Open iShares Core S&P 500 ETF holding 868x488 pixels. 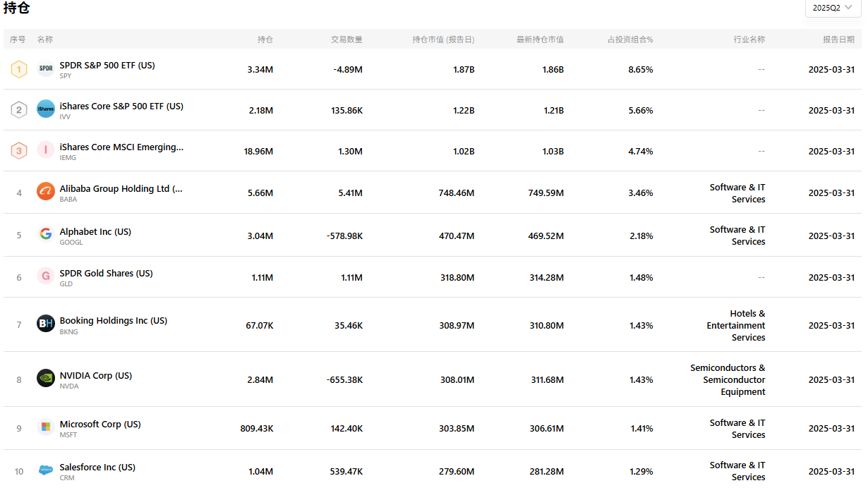[121, 106]
